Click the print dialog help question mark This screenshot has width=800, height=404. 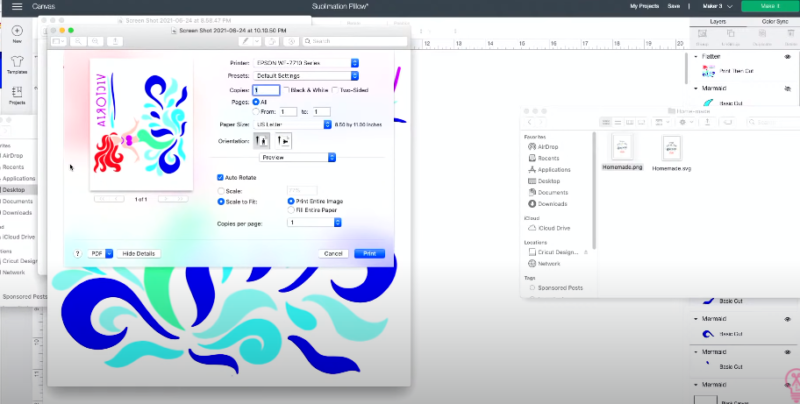[79, 253]
